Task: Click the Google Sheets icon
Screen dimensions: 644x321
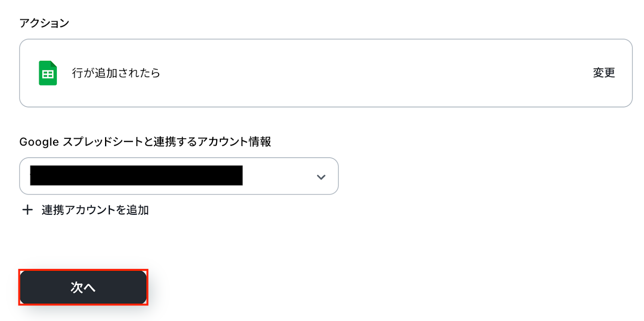Action: click(x=47, y=73)
